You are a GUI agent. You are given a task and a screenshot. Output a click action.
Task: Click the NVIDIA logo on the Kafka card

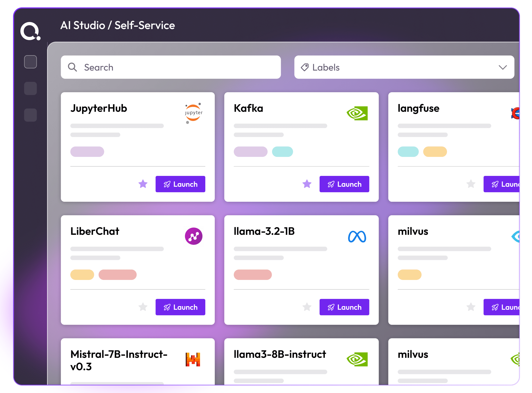[x=357, y=113]
